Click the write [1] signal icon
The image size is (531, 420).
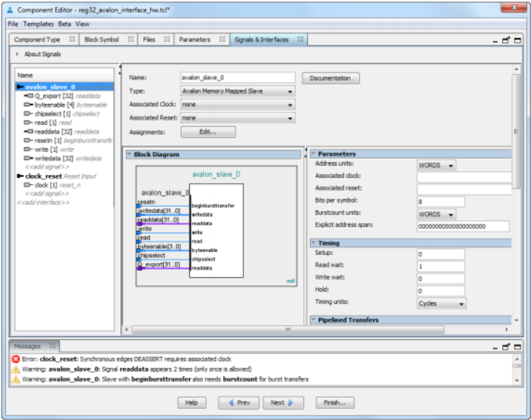(28, 149)
